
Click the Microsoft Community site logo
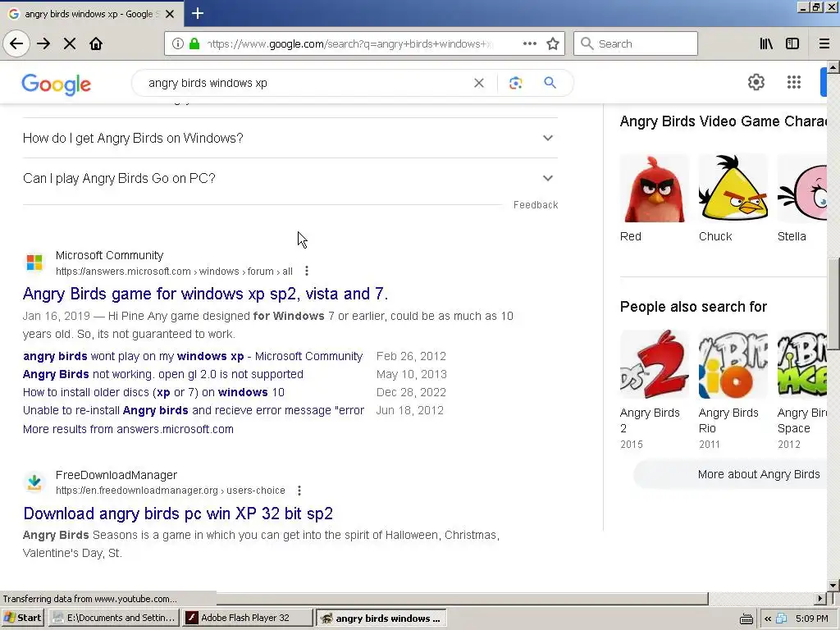[x=34, y=262]
